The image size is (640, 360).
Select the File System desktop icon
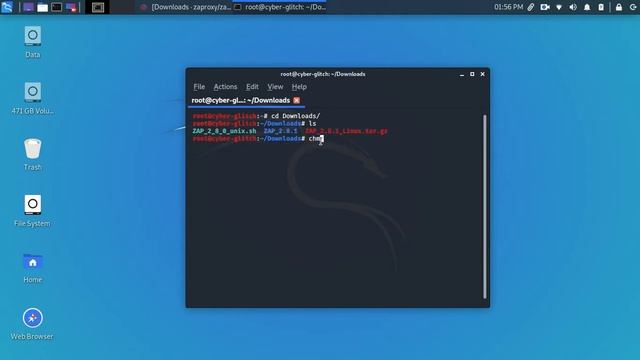click(x=33, y=211)
